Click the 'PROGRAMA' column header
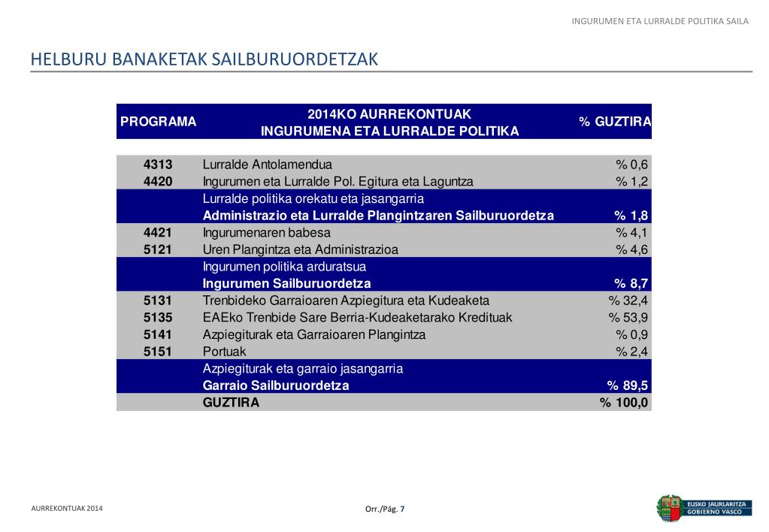The height and width of the screenshot is (532, 769). tap(158, 122)
